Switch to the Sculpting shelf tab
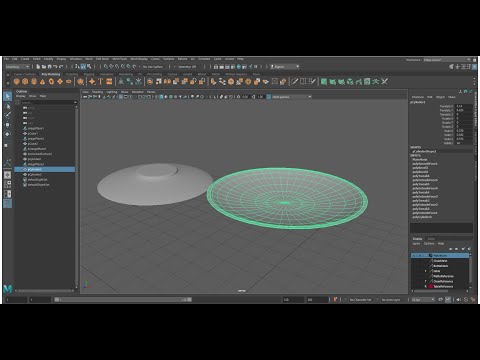480x360 pixels. (x=72, y=74)
